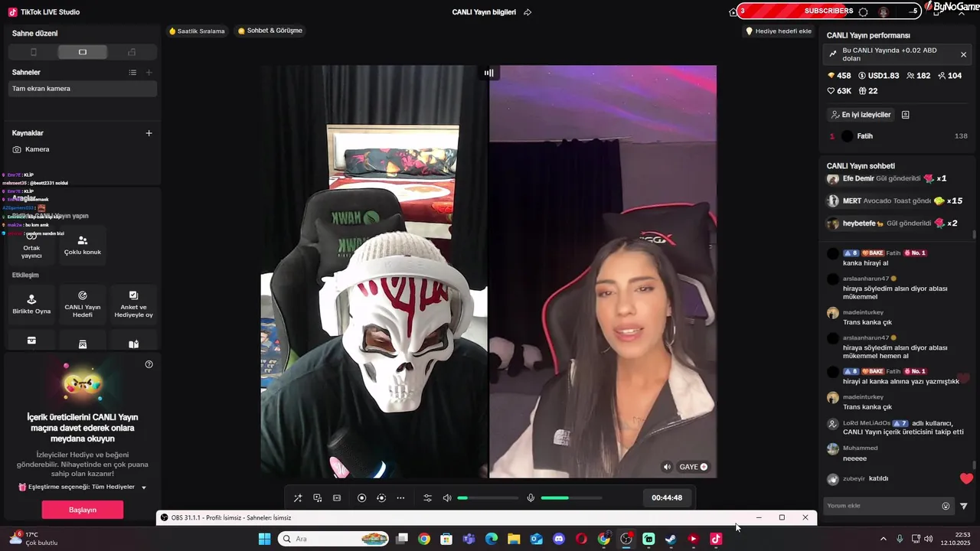Mute GAYE guest's audio icon
Screen dimensions: 980x551
pyautogui.click(x=668, y=467)
